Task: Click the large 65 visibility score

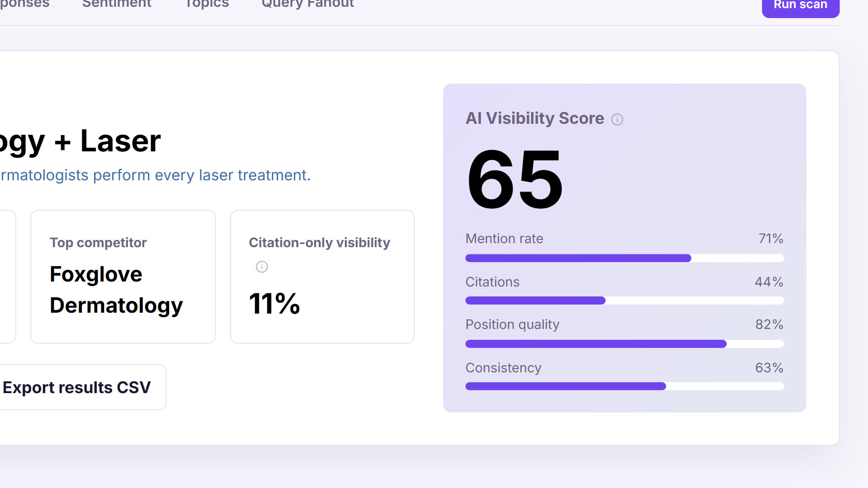Action: click(x=515, y=179)
